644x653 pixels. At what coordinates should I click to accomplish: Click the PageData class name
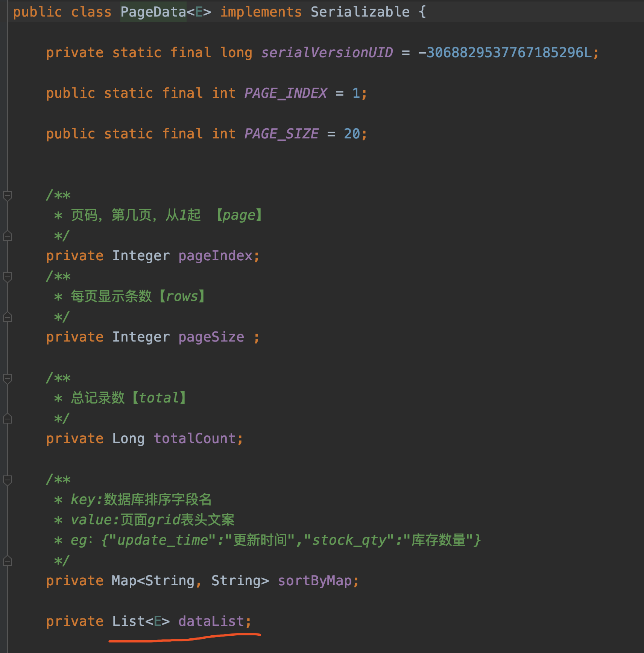153,12
